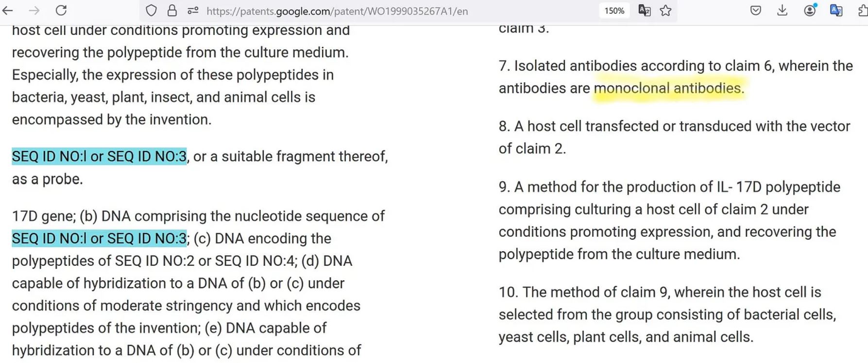Open the tracking protection shield panel
868x363 pixels.
[x=151, y=11]
